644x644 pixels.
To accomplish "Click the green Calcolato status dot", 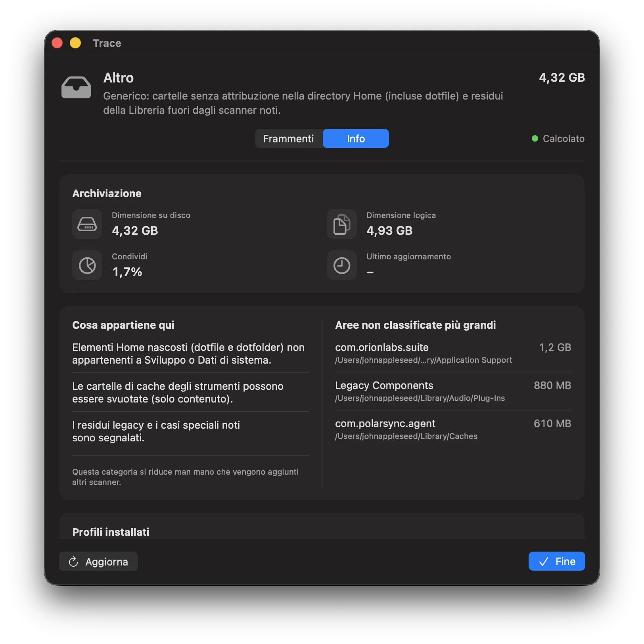I will click(x=535, y=138).
